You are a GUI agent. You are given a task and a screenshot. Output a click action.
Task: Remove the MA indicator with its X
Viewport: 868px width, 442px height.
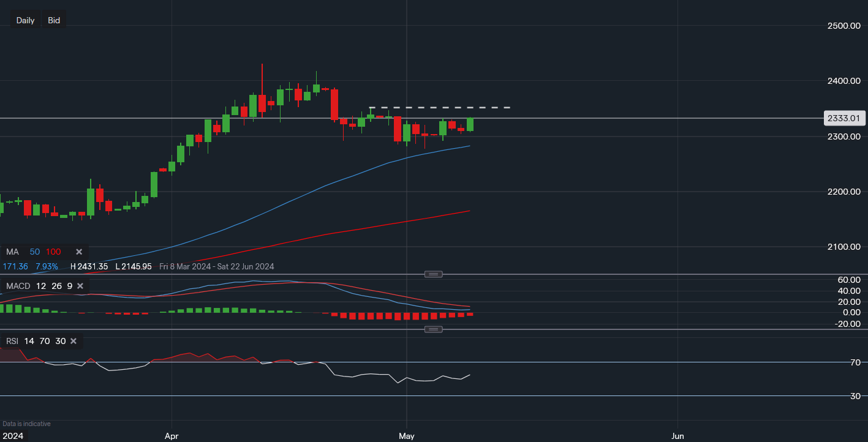(79, 252)
